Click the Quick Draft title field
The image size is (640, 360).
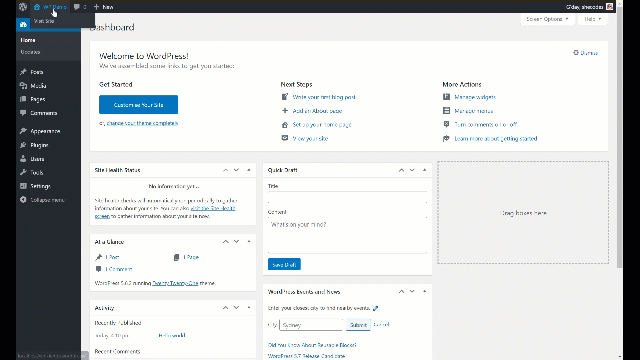pyautogui.click(x=347, y=198)
